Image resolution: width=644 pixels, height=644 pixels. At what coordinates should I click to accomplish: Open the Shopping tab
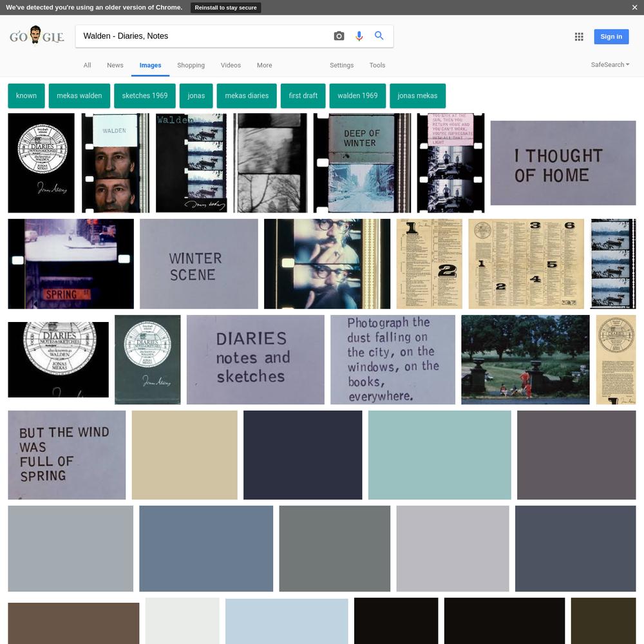click(x=191, y=65)
